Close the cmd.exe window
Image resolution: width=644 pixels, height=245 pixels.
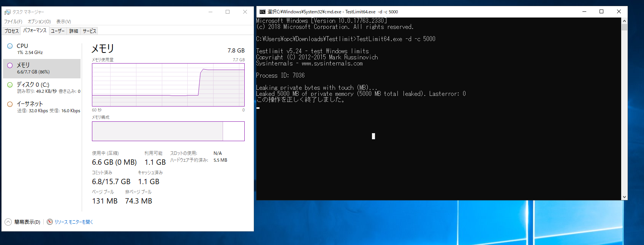(x=619, y=11)
